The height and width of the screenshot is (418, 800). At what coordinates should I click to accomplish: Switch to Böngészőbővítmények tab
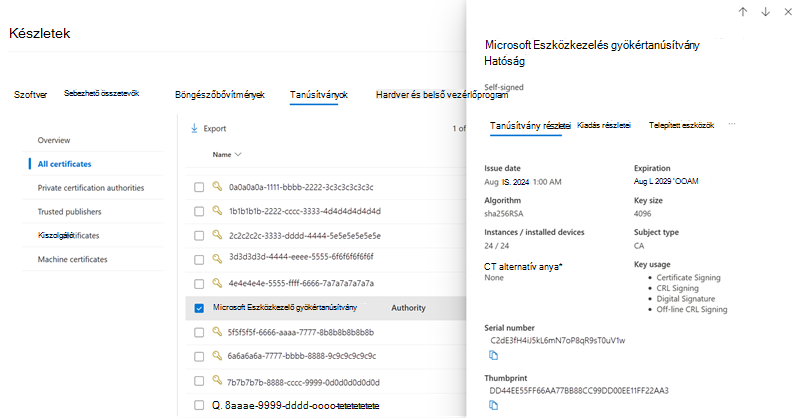click(x=220, y=95)
